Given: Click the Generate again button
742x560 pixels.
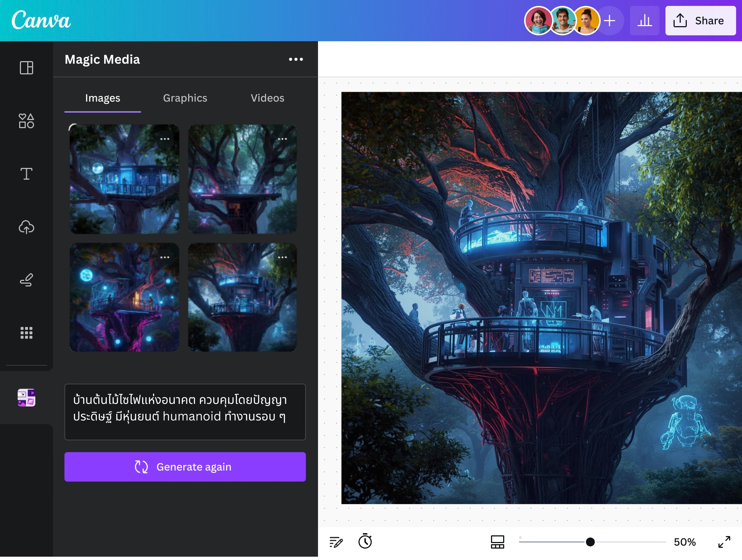Looking at the screenshot, I should tap(185, 467).
